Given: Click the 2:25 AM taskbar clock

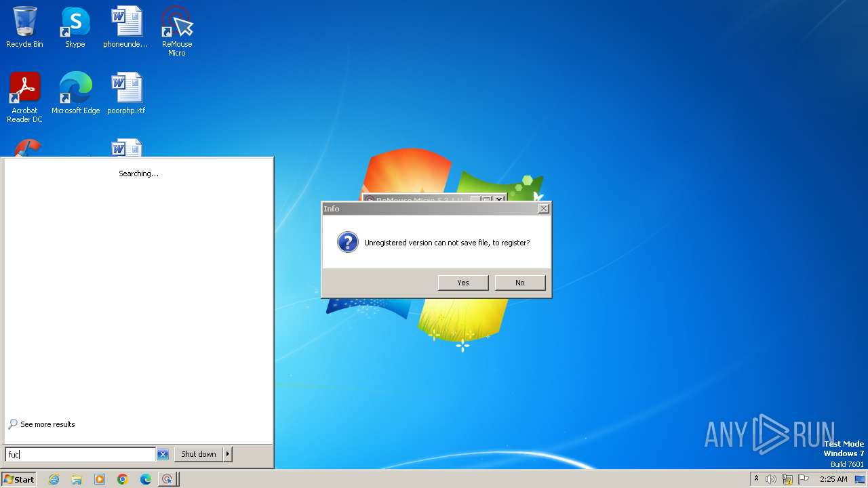Looking at the screenshot, I should click(x=833, y=479).
